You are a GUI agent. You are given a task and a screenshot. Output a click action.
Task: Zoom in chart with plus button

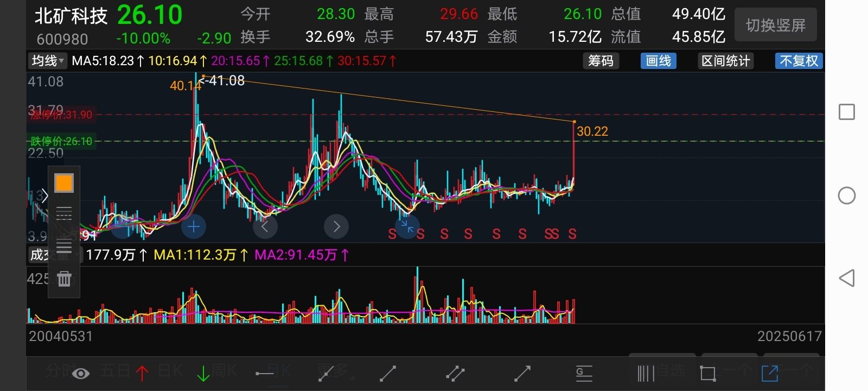tap(194, 226)
